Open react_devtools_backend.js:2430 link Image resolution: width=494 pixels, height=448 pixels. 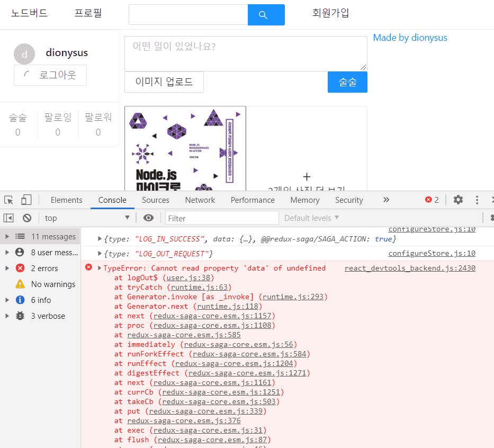(x=410, y=268)
